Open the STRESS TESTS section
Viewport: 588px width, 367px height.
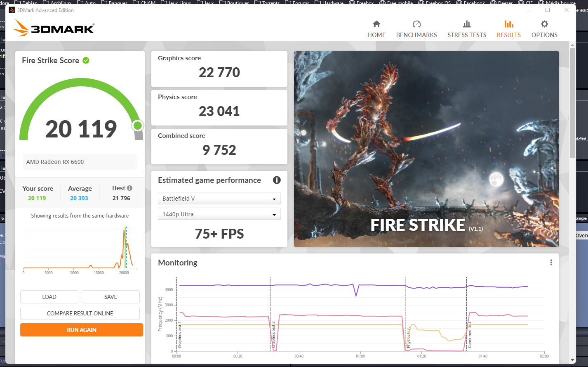(467, 29)
